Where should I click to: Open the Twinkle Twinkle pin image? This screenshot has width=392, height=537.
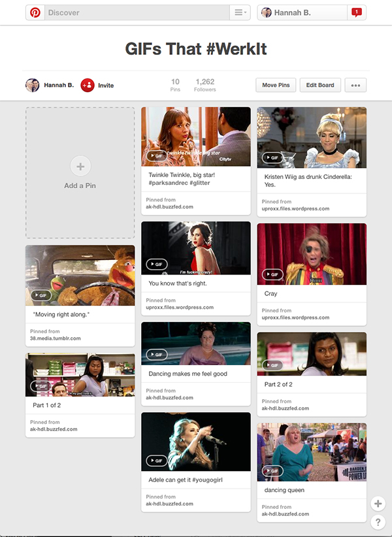pos(196,137)
